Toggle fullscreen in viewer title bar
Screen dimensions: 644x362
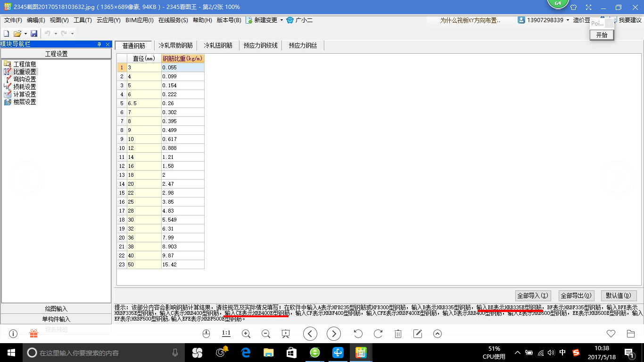tap(588, 7)
